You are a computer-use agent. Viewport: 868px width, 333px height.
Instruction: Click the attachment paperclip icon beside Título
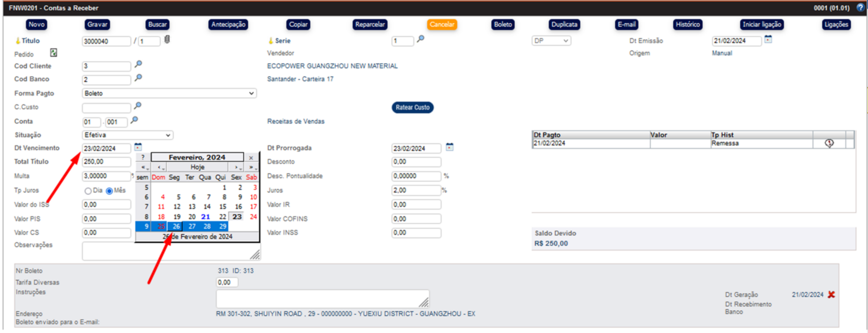click(x=167, y=40)
